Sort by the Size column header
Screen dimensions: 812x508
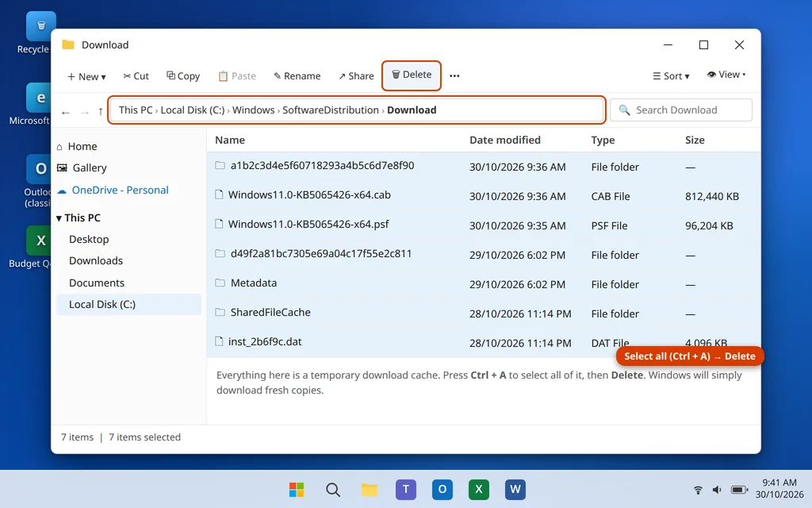point(695,140)
